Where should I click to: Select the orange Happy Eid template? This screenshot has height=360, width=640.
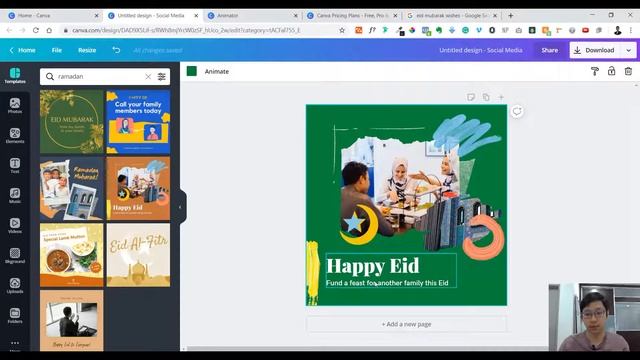[138, 188]
